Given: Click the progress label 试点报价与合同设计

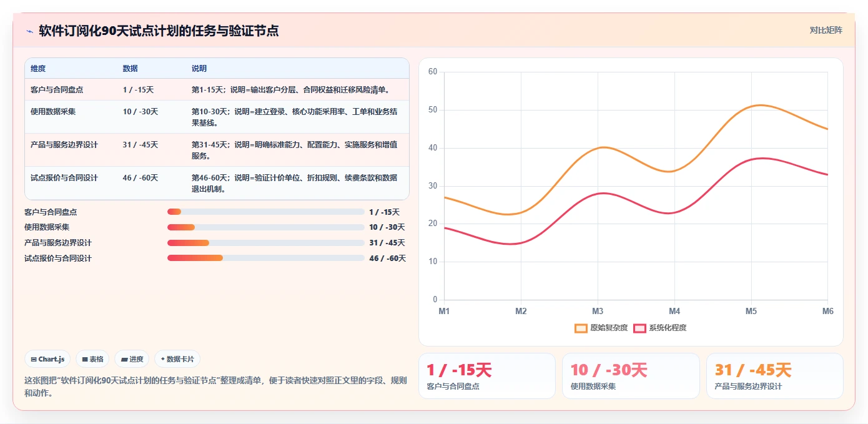Looking at the screenshot, I should point(58,259).
